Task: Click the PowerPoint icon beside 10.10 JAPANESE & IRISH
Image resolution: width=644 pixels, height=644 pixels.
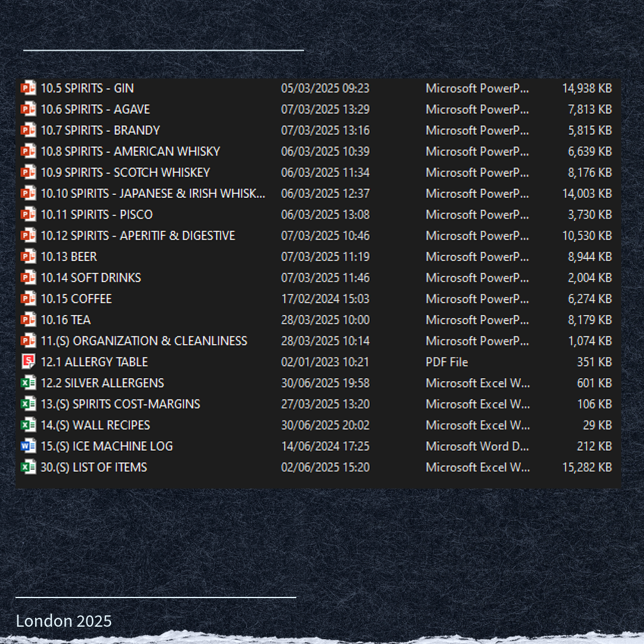Action: point(29,193)
